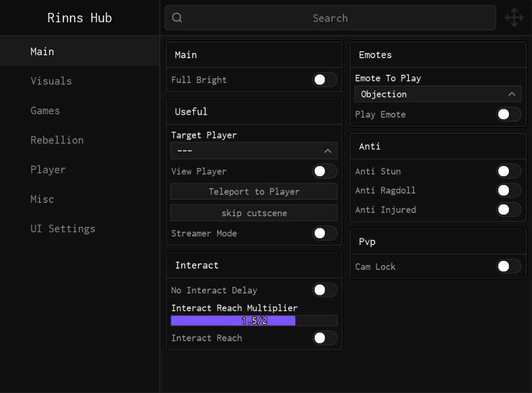Enable Cam Lock in Pvp section
Image resolution: width=532 pixels, height=393 pixels.
tap(508, 266)
